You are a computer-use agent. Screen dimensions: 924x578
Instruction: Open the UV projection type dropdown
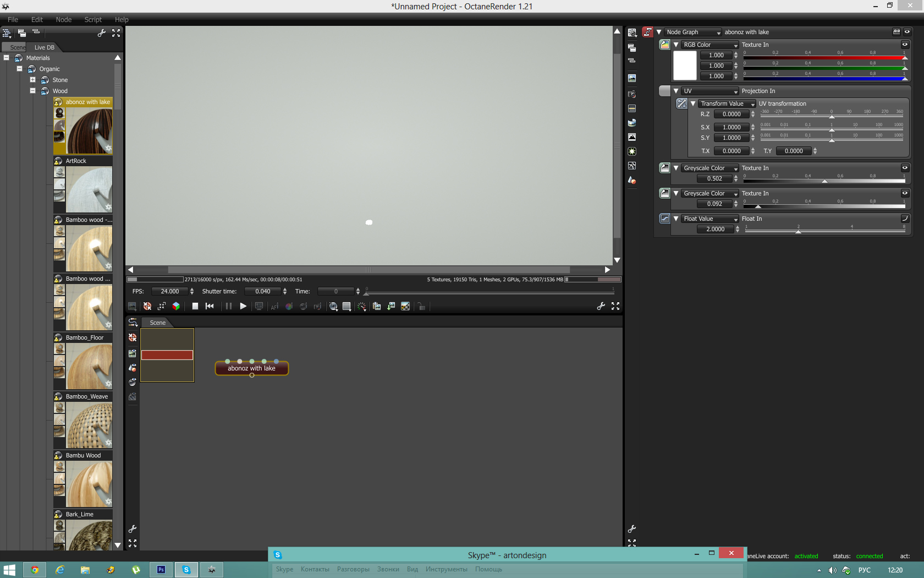[x=710, y=91]
